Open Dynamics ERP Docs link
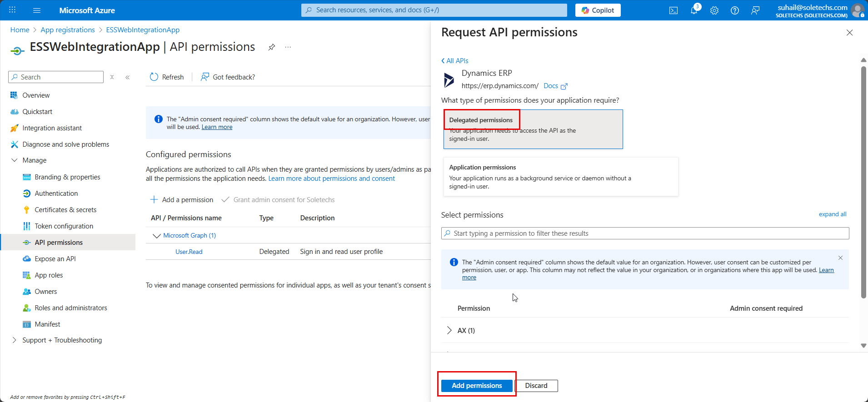Viewport: 868px width, 402px height. tap(555, 86)
